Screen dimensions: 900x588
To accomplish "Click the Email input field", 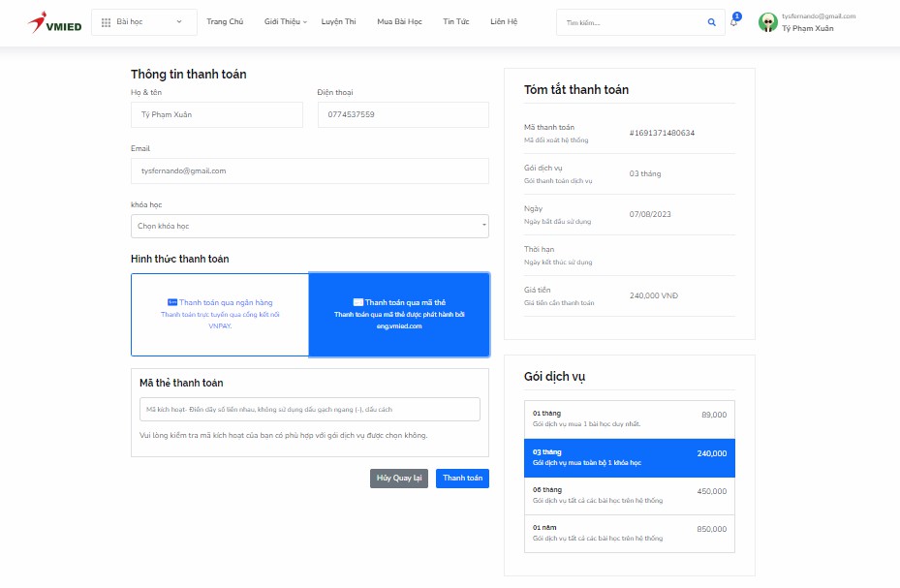I will [310, 170].
